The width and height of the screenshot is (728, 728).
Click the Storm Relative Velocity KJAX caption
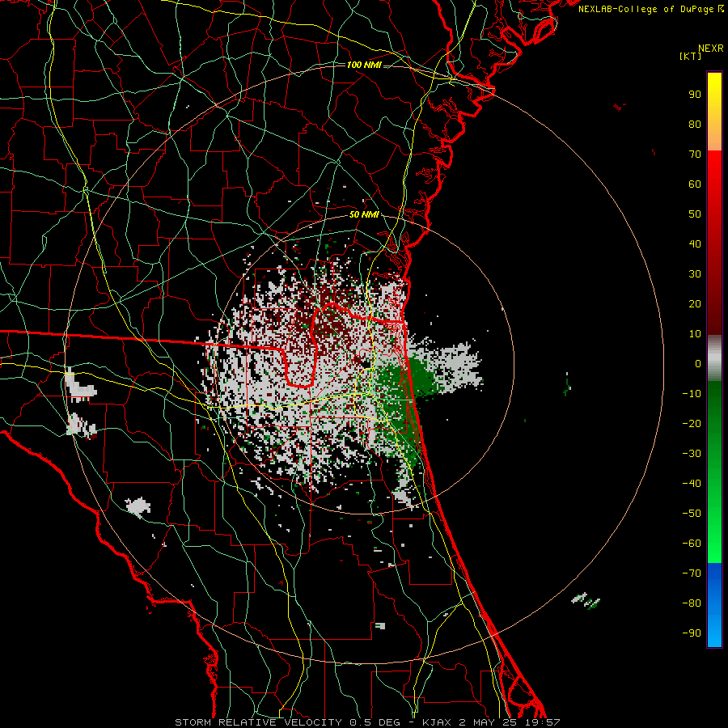[367, 722]
